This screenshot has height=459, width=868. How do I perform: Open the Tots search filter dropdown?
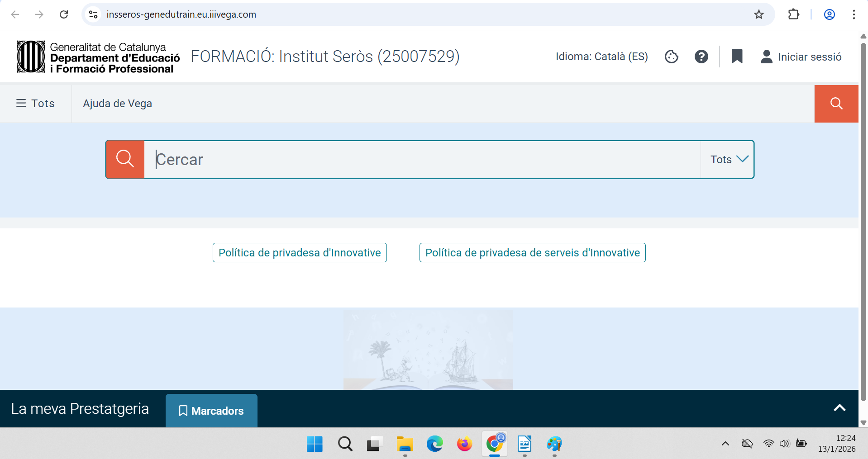pyautogui.click(x=728, y=160)
